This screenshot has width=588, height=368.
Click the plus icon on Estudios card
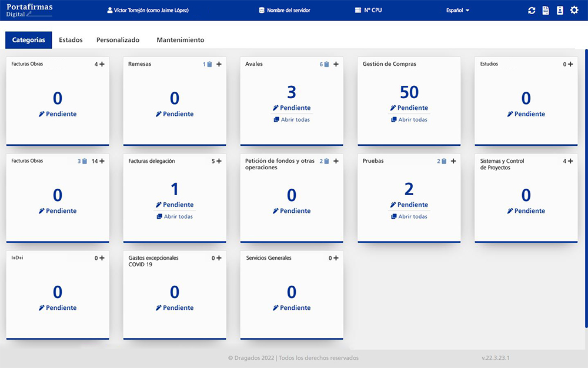click(x=570, y=64)
